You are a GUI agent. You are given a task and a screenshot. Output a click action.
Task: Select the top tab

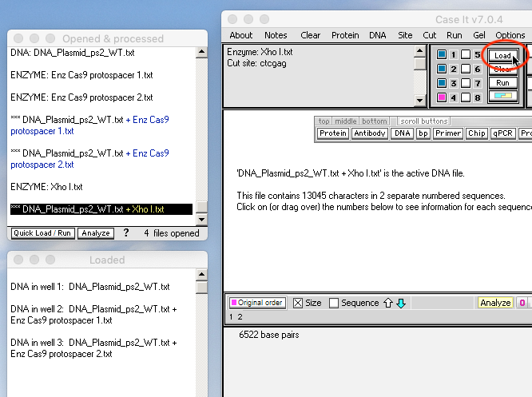324,121
